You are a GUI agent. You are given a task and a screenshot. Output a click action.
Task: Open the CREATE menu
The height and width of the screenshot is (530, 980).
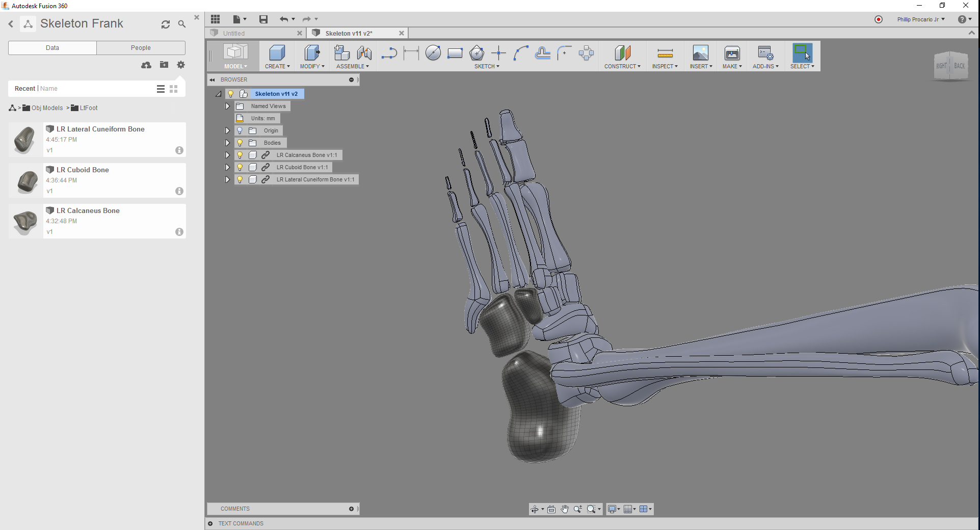(x=277, y=66)
